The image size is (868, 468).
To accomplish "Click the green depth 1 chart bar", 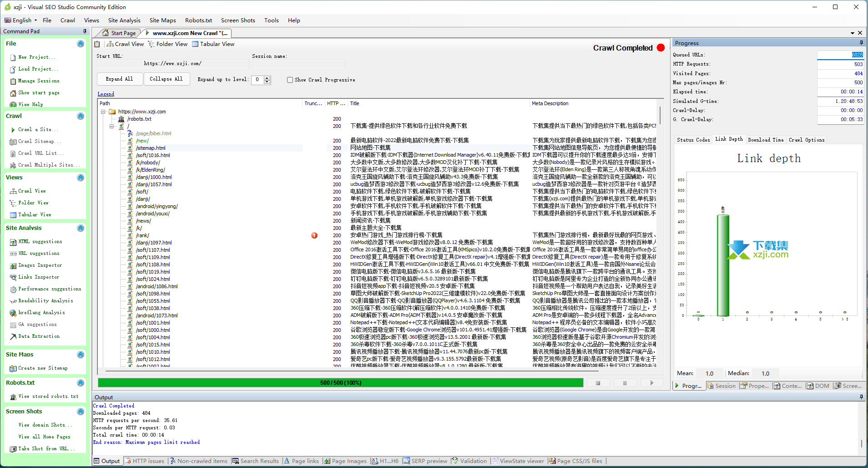I will 722,265.
